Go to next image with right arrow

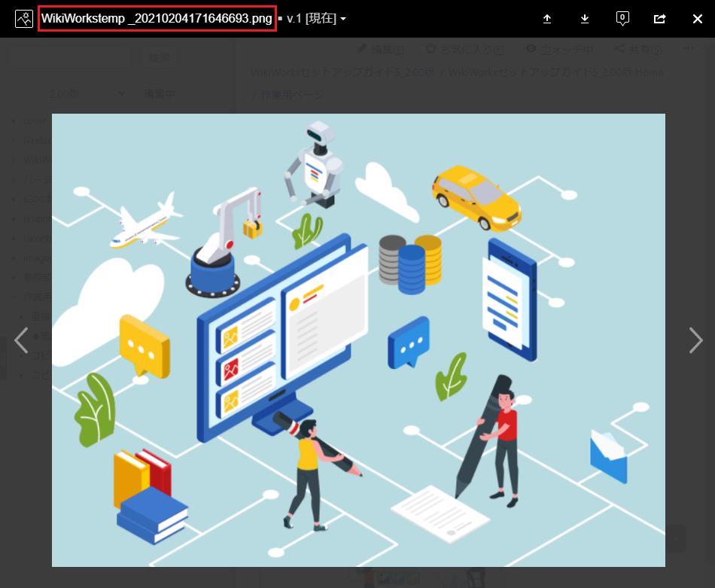[x=695, y=340]
